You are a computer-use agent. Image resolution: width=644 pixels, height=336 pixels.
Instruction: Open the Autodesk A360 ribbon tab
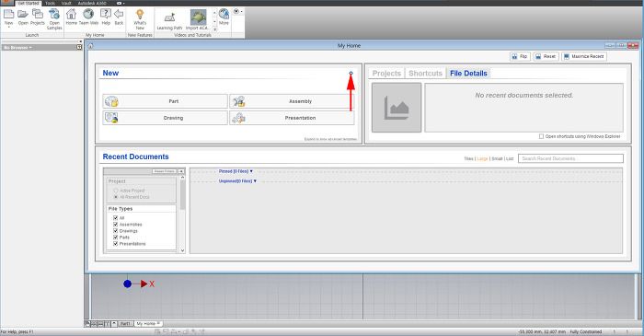pos(92,4)
